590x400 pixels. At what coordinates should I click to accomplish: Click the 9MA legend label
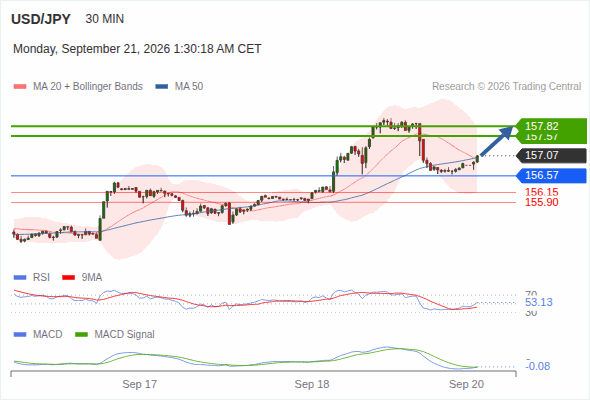point(92,278)
